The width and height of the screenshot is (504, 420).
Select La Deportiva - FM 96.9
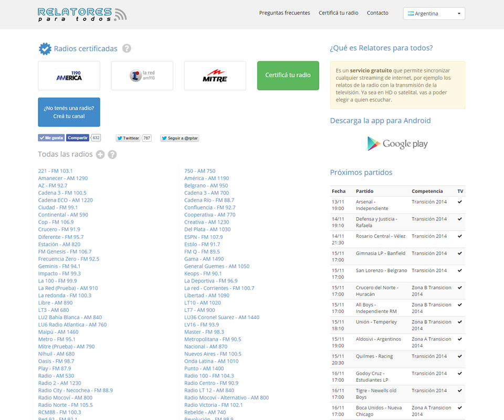(211, 281)
